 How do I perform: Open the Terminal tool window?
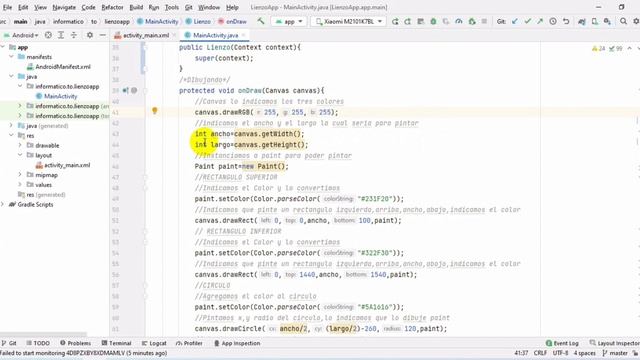(116, 343)
